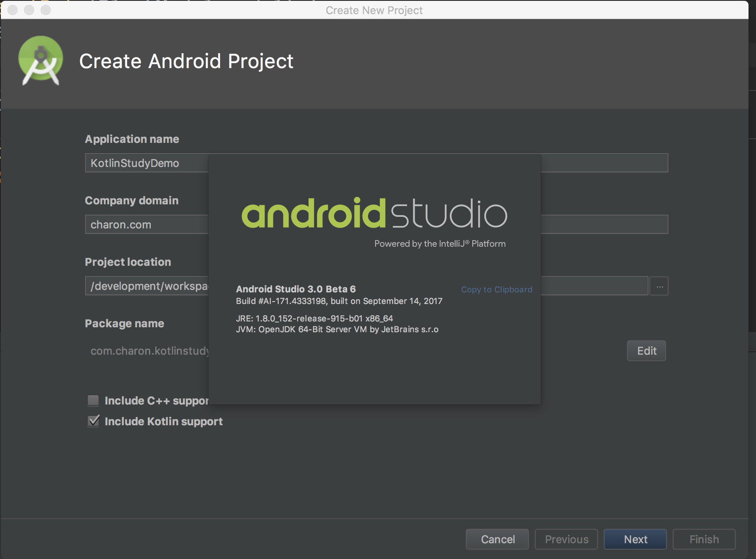This screenshot has height=559, width=756.
Task: Click the JVM OpenJDK line
Action: pos(337,329)
